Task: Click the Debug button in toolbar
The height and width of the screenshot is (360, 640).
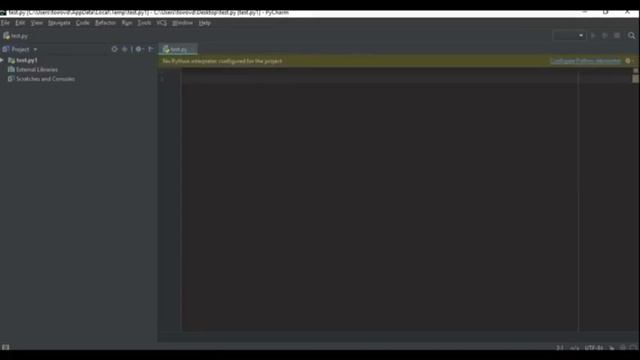Action: pos(605,36)
